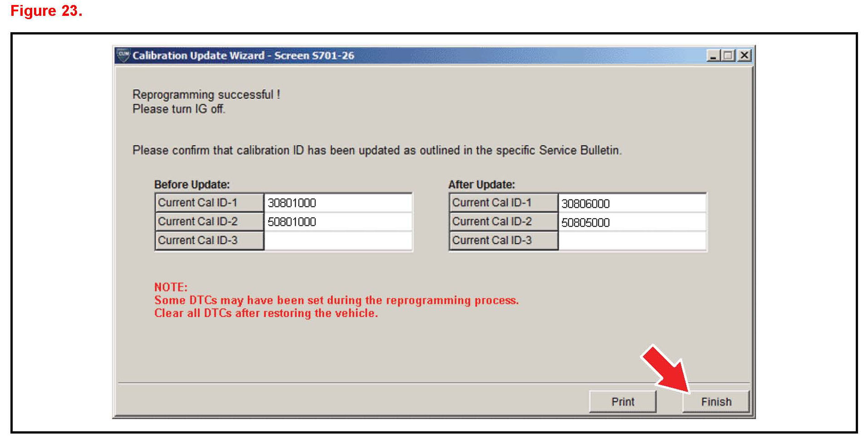
Task: Click the empty Before Update Cal ID-3 field
Action: tap(338, 241)
